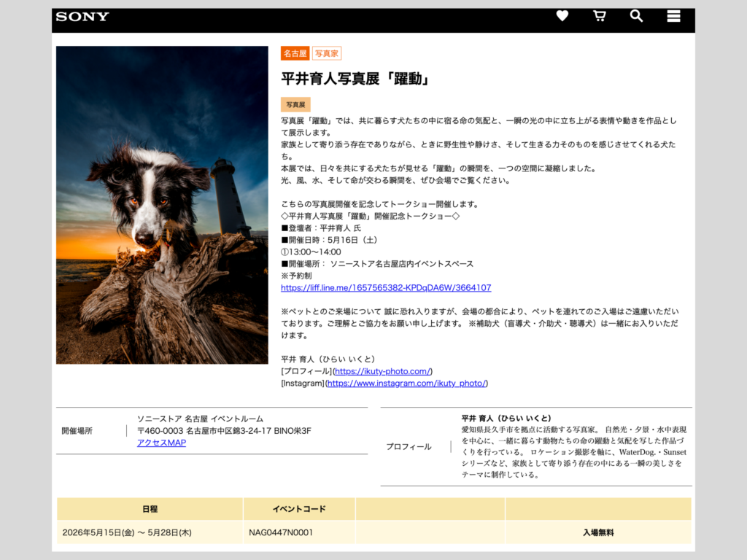
Task: Expand the hamburger menu
Action: pyautogui.click(x=673, y=16)
